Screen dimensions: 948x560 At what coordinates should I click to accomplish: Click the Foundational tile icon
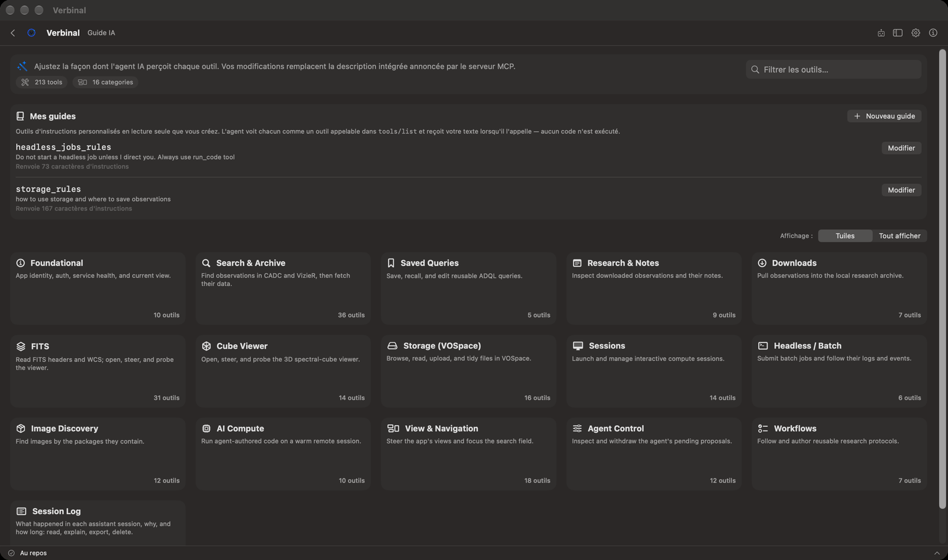click(21, 263)
